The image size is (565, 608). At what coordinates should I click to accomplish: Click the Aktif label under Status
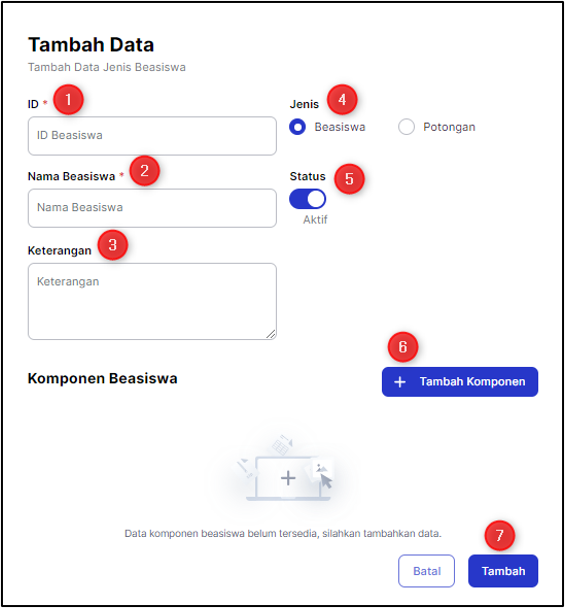click(315, 220)
